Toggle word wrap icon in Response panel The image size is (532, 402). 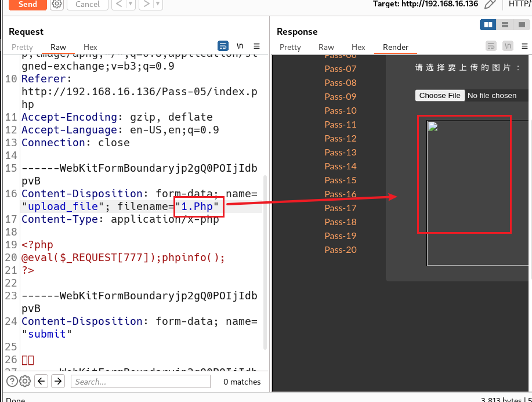[x=491, y=46]
